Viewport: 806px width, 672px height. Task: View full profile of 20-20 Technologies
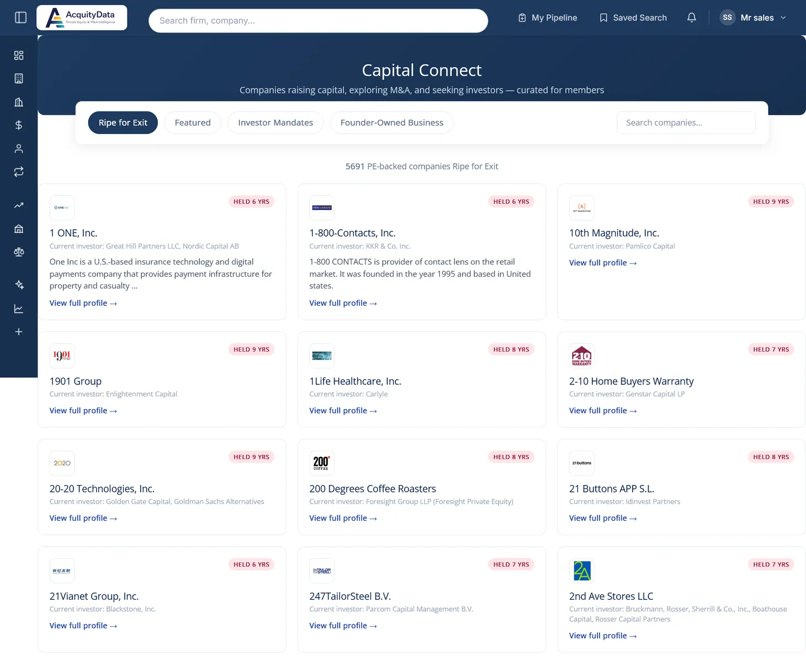[x=83, y=518]
